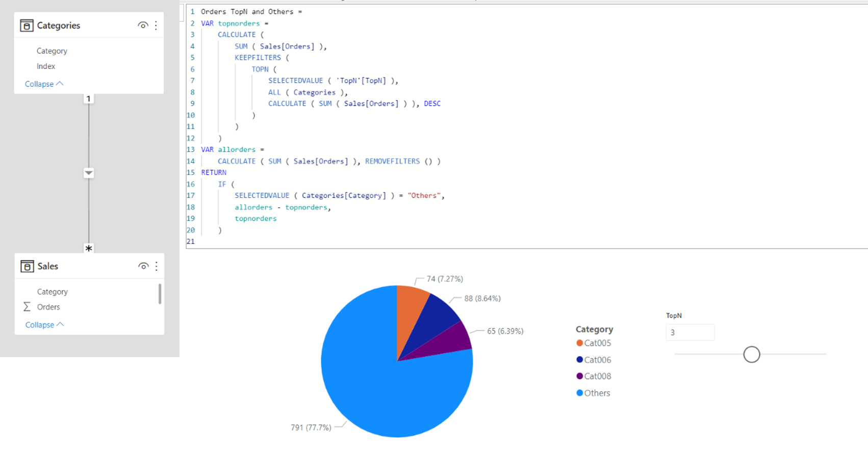The image size is (868, 452).
Task: Click 'allorders - topnorders' on line 18
Action: pyautogui.click(x=280, y=207)
